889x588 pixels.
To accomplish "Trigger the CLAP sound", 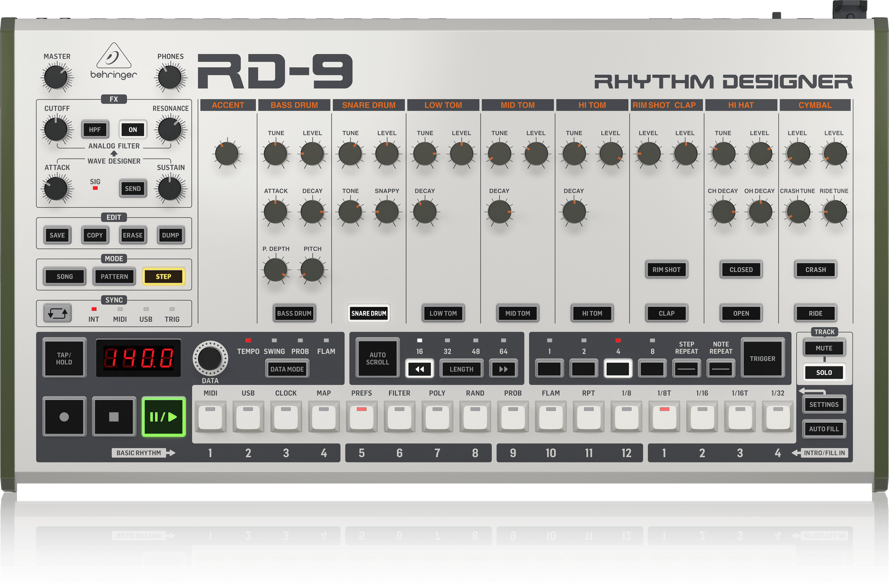I will pyautogui.click(x=666, y=313).
